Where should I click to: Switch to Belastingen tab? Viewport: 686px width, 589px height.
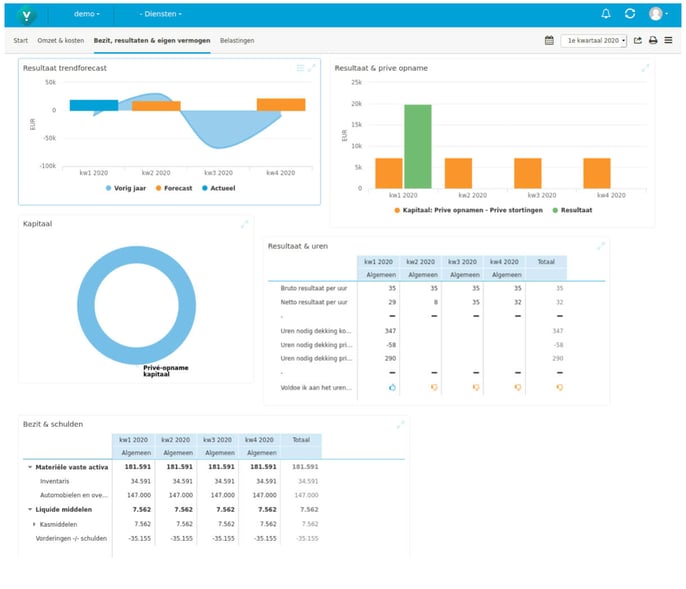[x=237, y=41]
